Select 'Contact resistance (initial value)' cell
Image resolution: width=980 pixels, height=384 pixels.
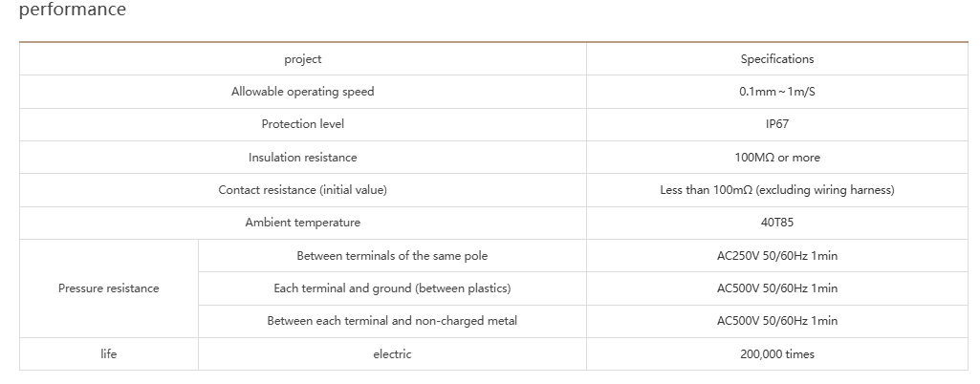[x=302, y=190]
